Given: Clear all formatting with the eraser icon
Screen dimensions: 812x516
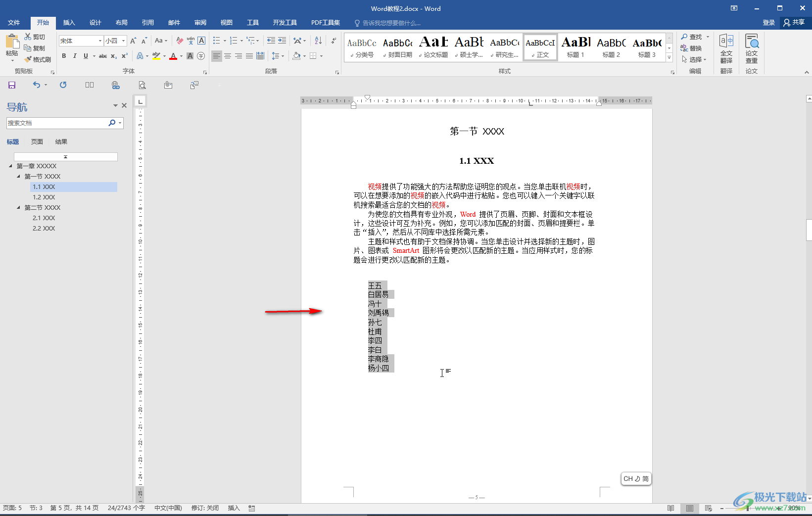Looking at the screenshot, I should (180, 41).
